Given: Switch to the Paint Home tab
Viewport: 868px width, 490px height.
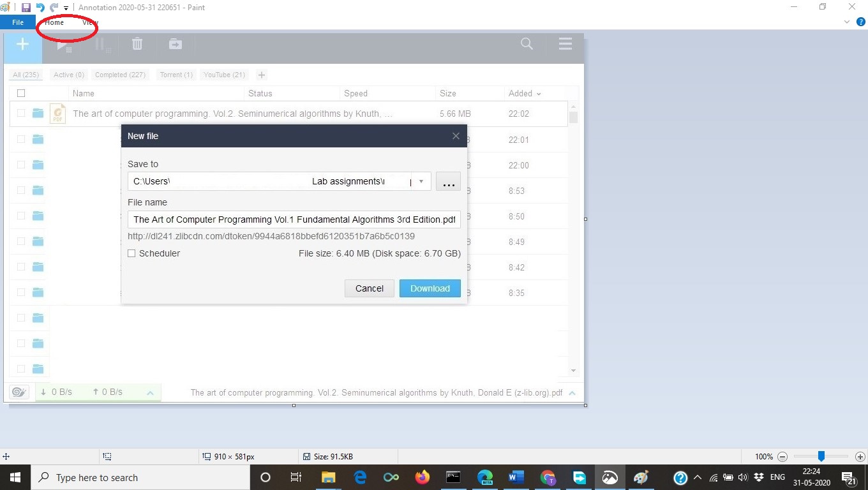Looking at the screenshot, I should pyautogui.click(x=54, y=22).
